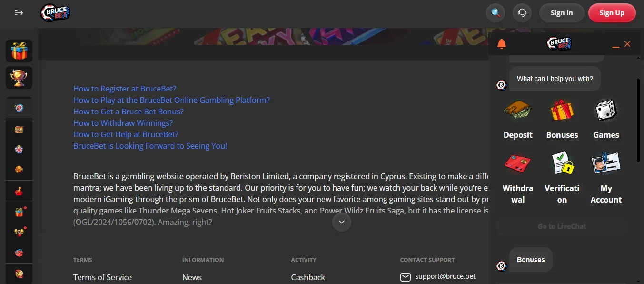
Task: Open 'How to Get Help at BruceBet?' link
Action: point(126,134)
